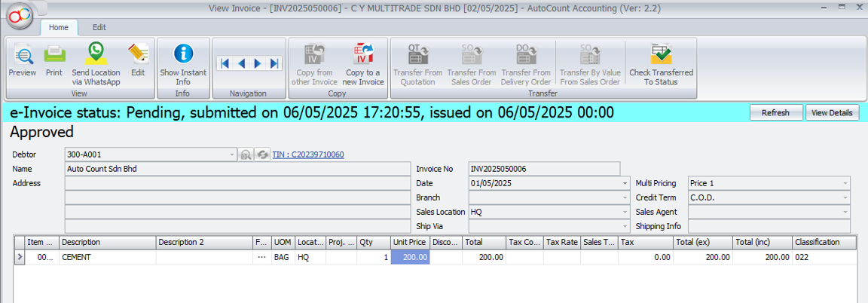This screenshot has height=303, width=868.
Task: Open the TIN : C20239710060 link
Action: 308,155
